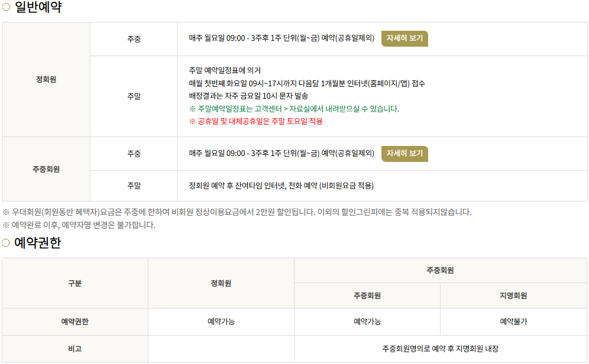Click the 정회원 row header in 일반예약 table
Viewport: 589px width, 364px height.
[46, 80]
